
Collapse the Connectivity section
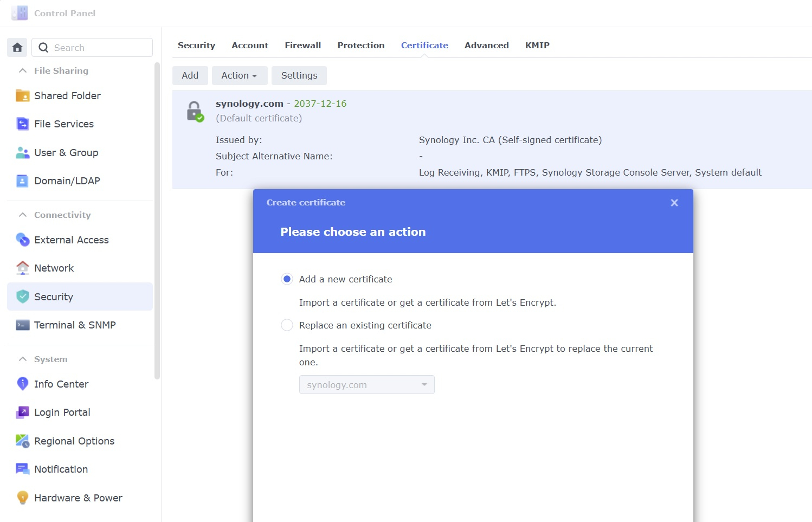23,215
